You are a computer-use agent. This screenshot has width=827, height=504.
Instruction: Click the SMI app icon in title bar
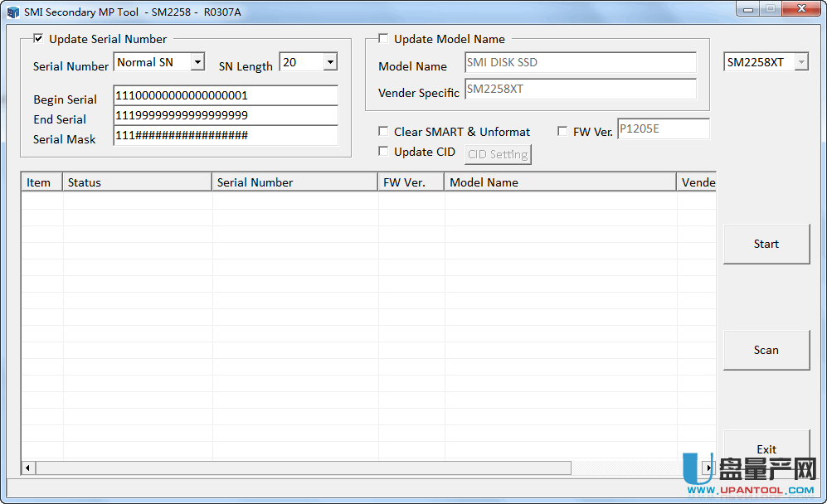tap(12, 12)
